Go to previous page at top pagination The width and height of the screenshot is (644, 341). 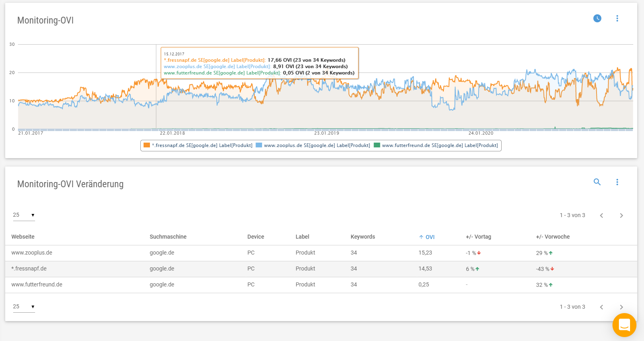tap(601, 216)
